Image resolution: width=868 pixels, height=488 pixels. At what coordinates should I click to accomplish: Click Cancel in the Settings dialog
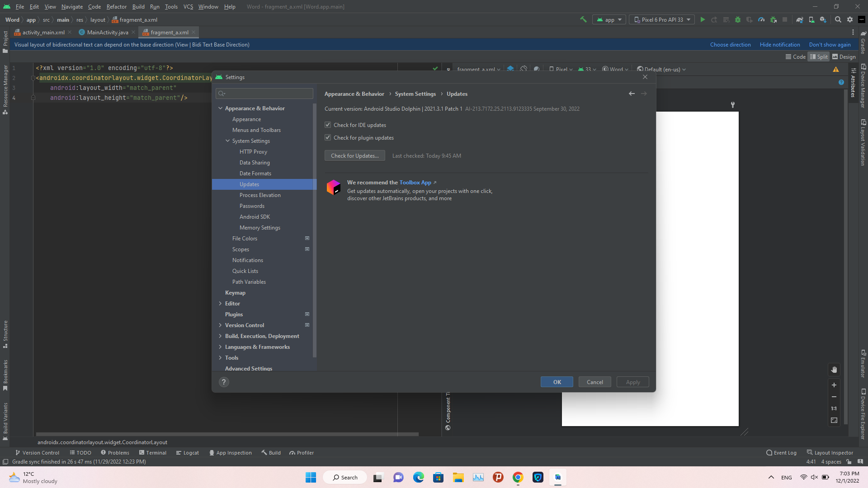coord(595,382)
